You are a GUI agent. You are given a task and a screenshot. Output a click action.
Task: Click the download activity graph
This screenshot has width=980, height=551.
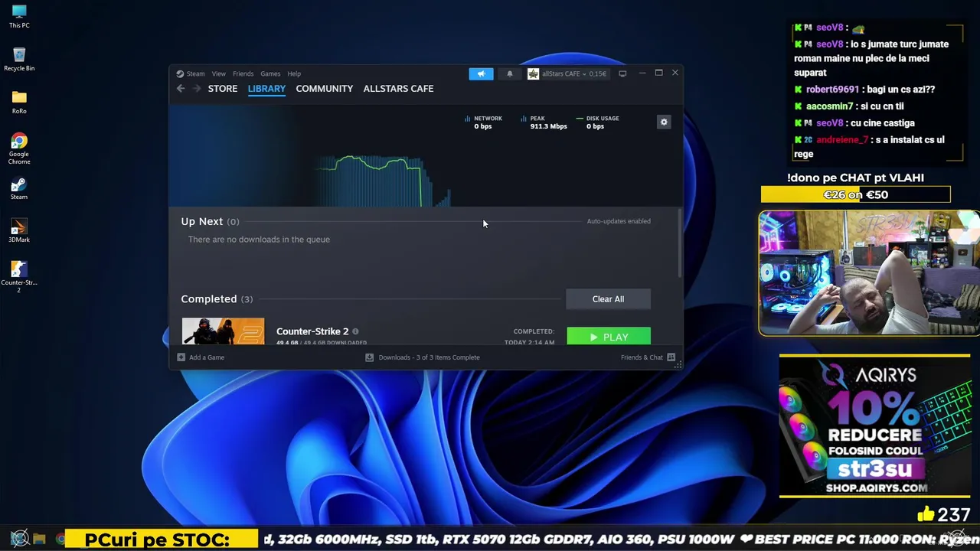tap(383, 181)
